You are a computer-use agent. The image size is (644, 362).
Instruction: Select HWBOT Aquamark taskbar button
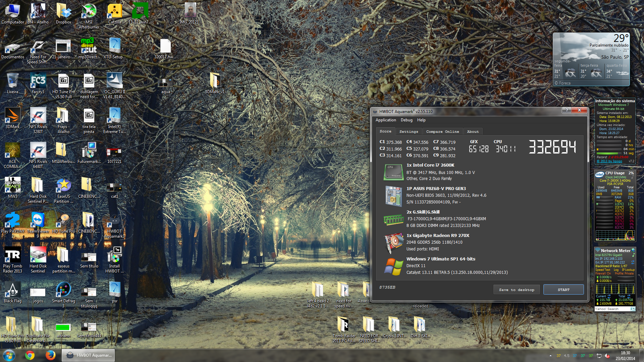pos(88,355)
